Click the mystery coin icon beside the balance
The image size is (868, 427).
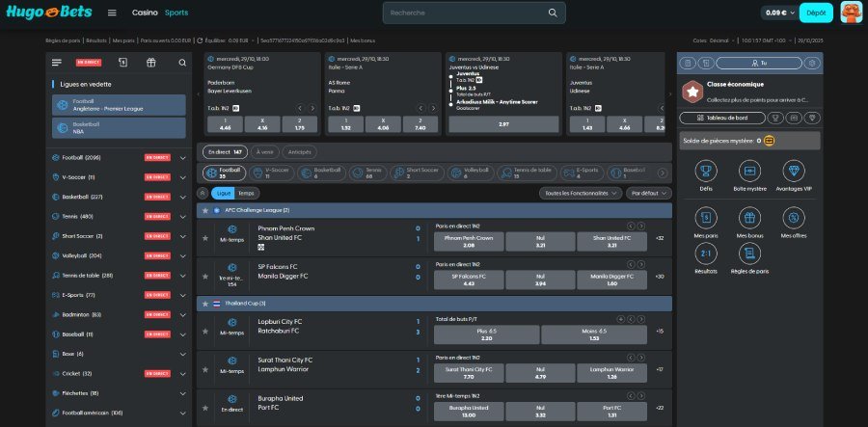(769, 141)
